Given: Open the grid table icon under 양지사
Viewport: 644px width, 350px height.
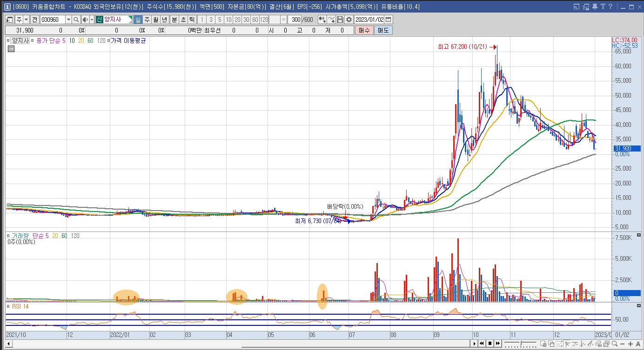Looking at the screenshot, I should (11, 48).
